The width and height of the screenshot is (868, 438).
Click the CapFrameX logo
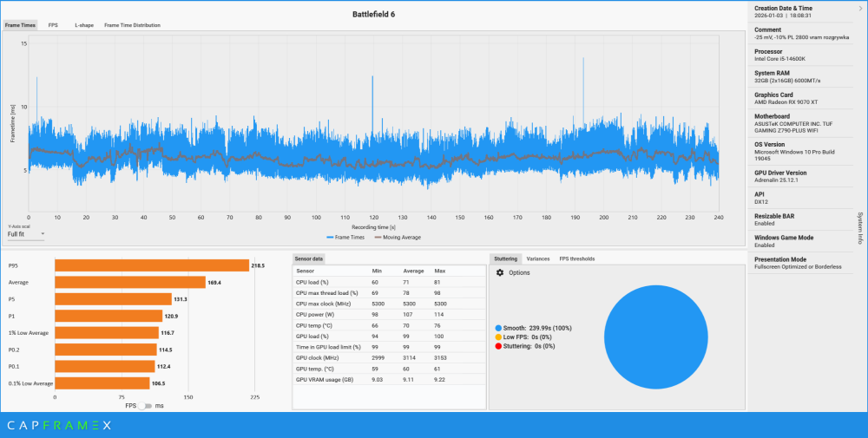tap(59, 426)
